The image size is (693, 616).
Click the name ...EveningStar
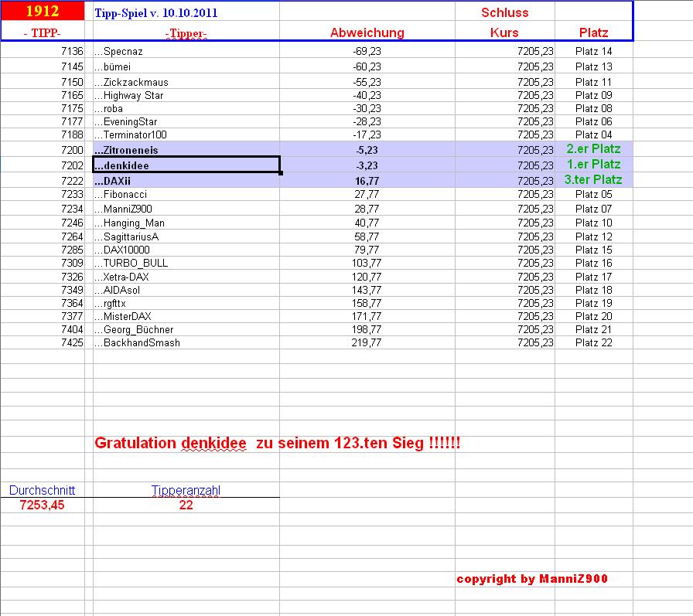coord(125,122)
